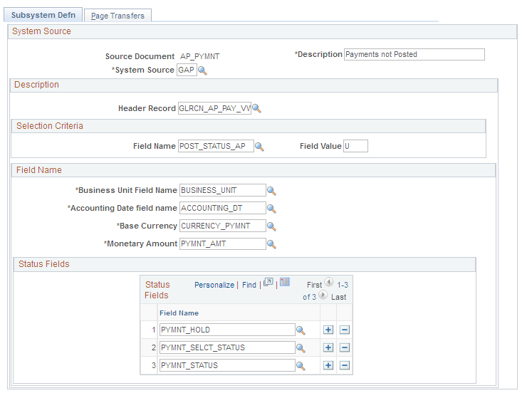
Task: Edit the Base Currency input CURRENCY_PYMNT
Action: click(223, 226)
